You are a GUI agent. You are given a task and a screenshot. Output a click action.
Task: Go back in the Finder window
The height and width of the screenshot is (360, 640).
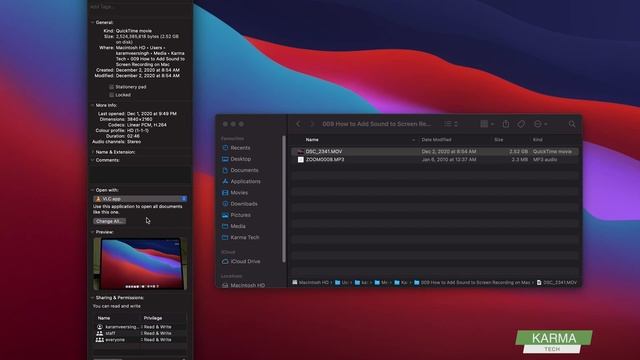(x=298, y=124)
